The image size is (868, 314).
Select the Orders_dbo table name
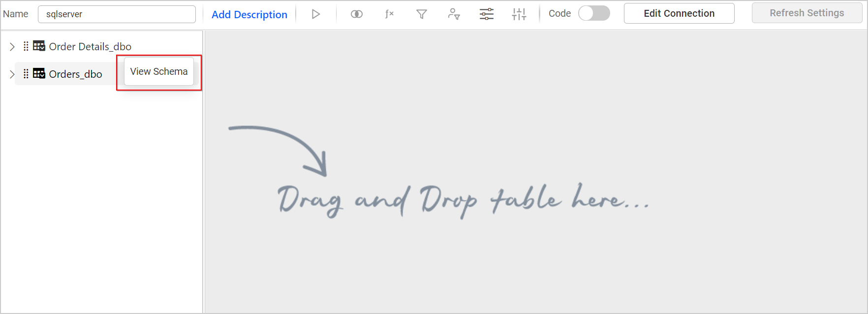click(76, 74)
